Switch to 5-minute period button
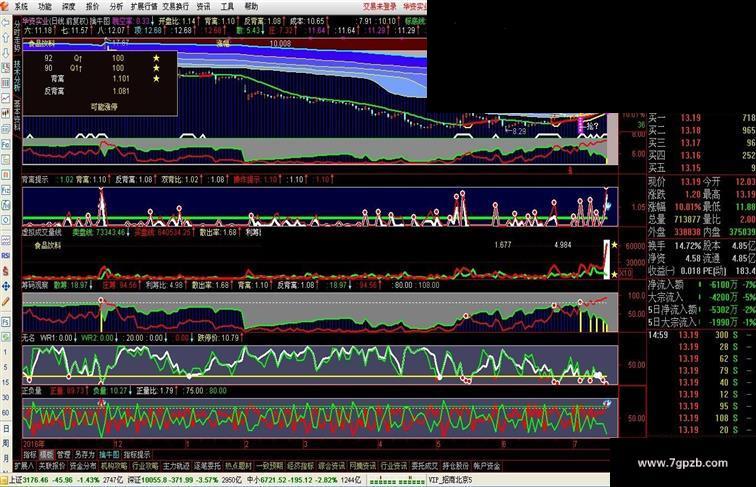Screen dimensions: 756x487 (x=5, y=367)
